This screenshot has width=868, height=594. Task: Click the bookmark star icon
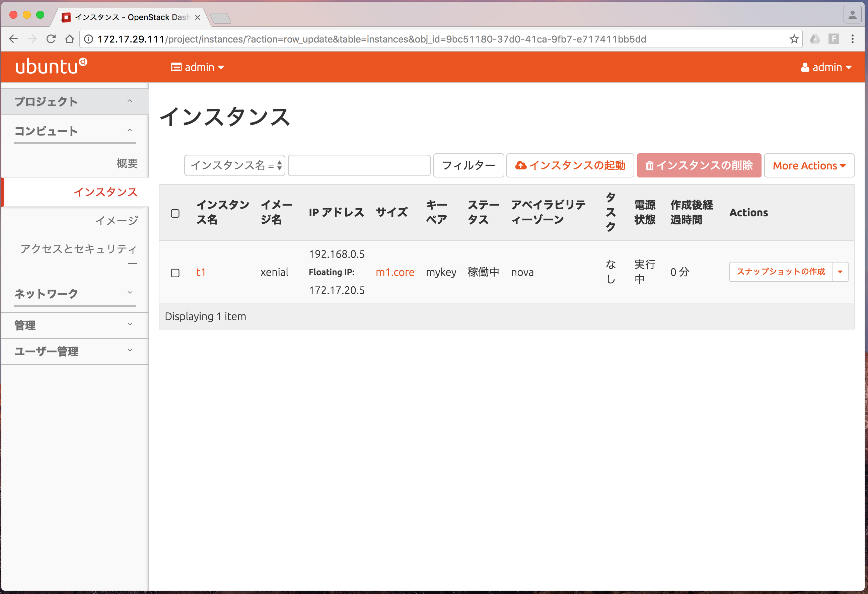[x=794, y=39]
